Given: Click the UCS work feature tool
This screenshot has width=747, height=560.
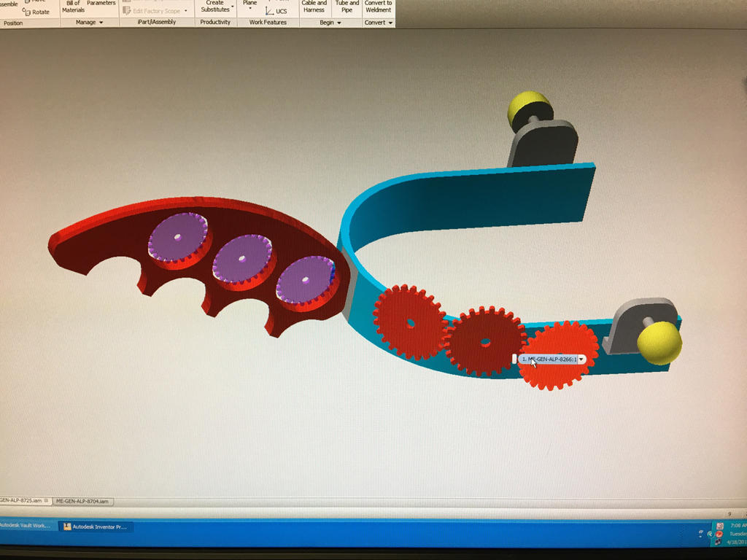Looking at the screenshot, I should tap(276, 11).
